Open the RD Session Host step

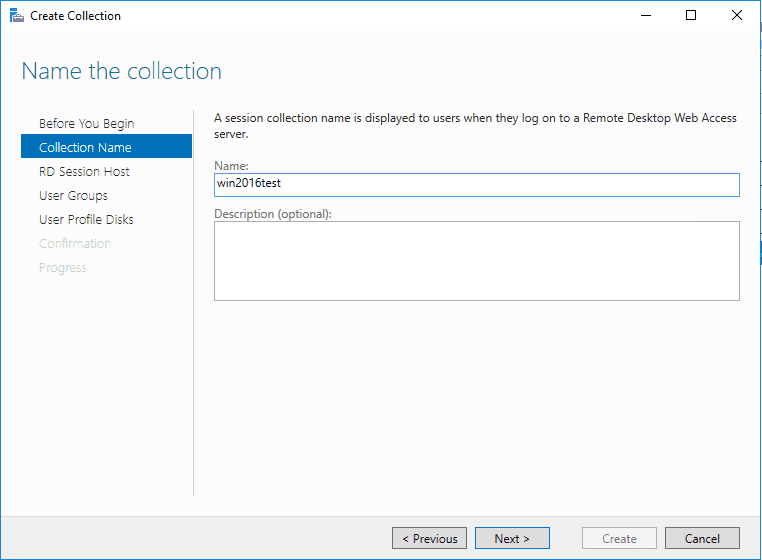point(84,172)
